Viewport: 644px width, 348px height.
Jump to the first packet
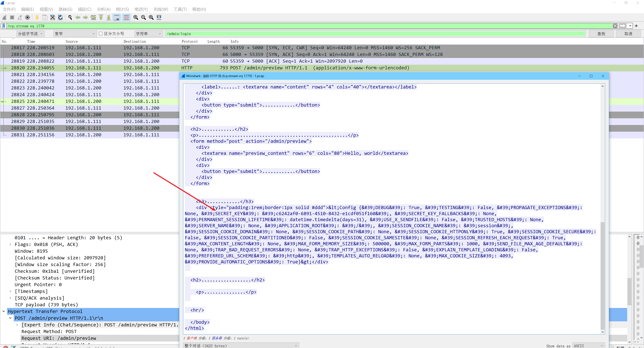101,17
